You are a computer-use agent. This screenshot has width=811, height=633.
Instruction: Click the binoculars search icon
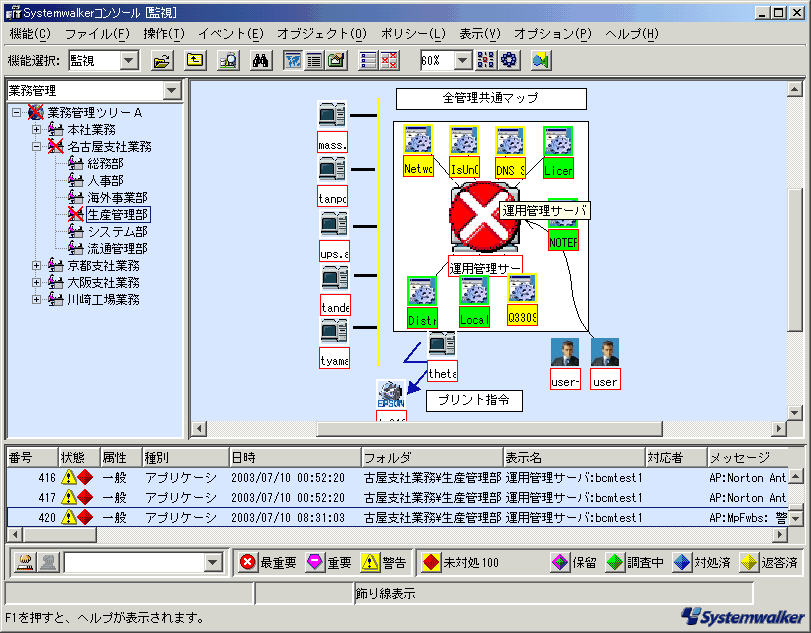(261, 60)
